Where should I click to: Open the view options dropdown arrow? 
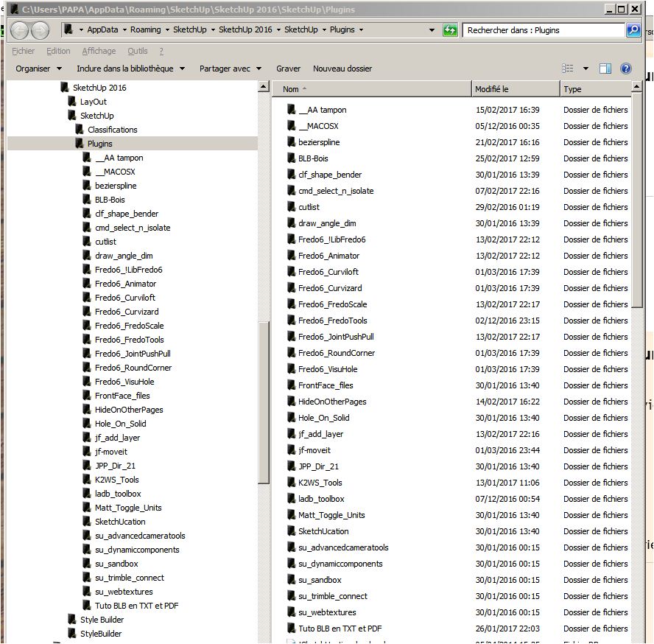tap(586, 69)
